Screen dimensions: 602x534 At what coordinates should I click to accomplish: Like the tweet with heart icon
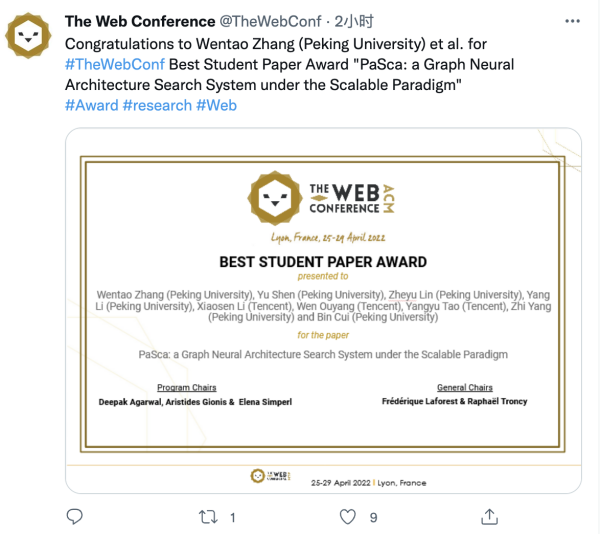pos(347,516)
